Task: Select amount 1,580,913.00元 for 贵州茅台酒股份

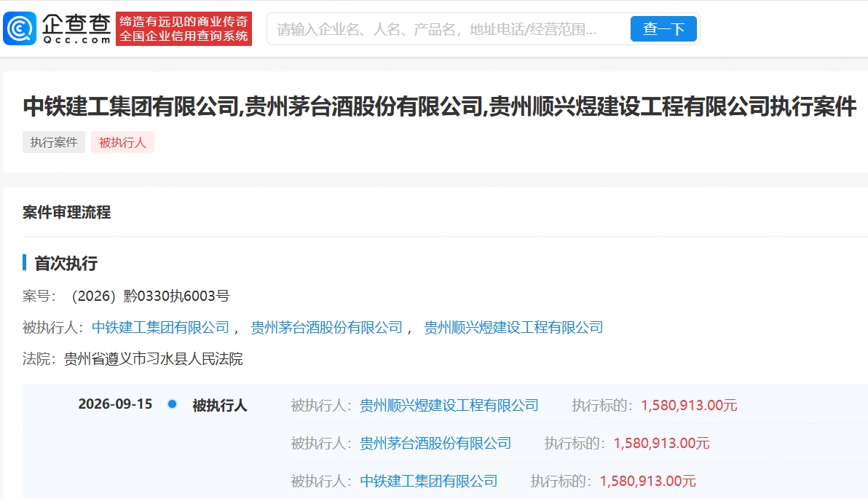Action: point(661,443)
